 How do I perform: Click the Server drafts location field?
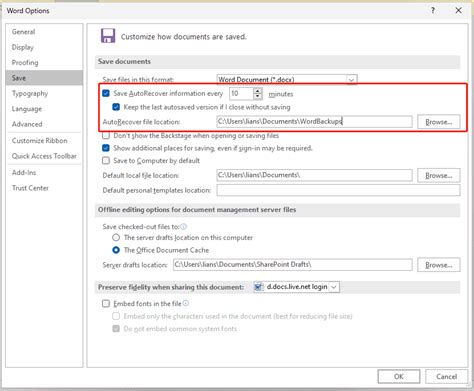293,265
